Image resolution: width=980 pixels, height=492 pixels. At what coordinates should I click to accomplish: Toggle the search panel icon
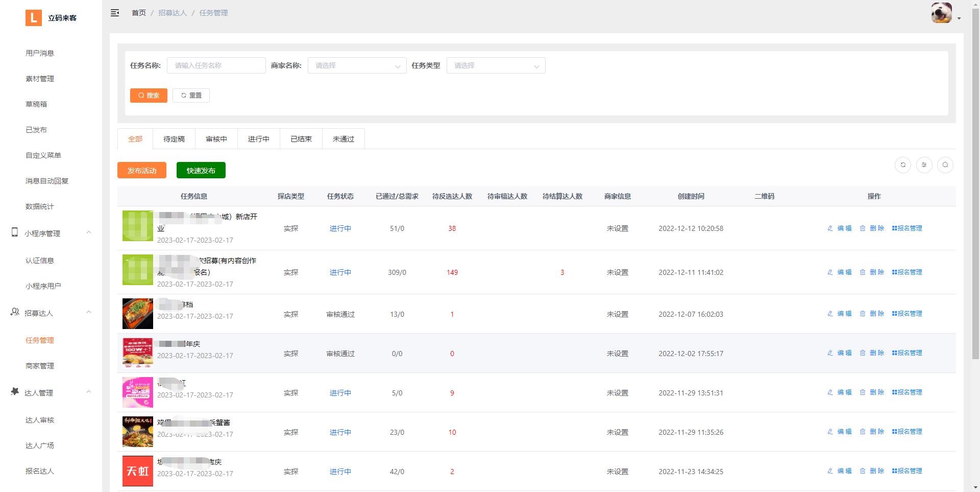coord(945,165)
